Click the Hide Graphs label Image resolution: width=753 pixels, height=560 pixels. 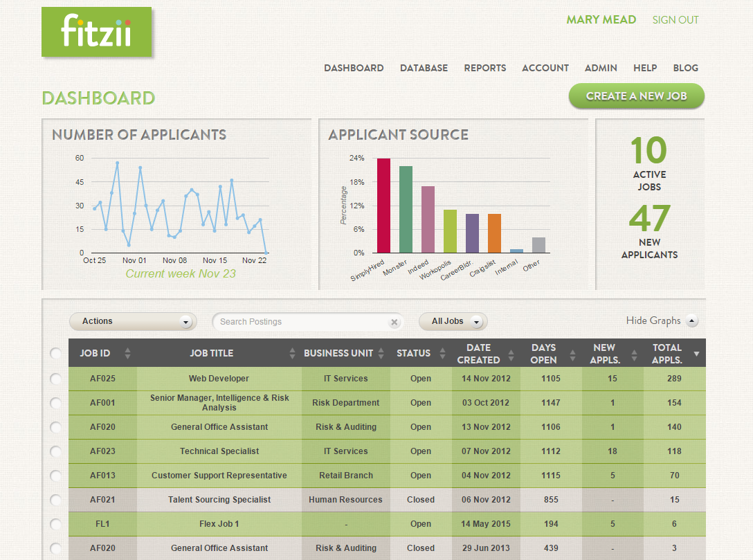(x=653, y=320)
